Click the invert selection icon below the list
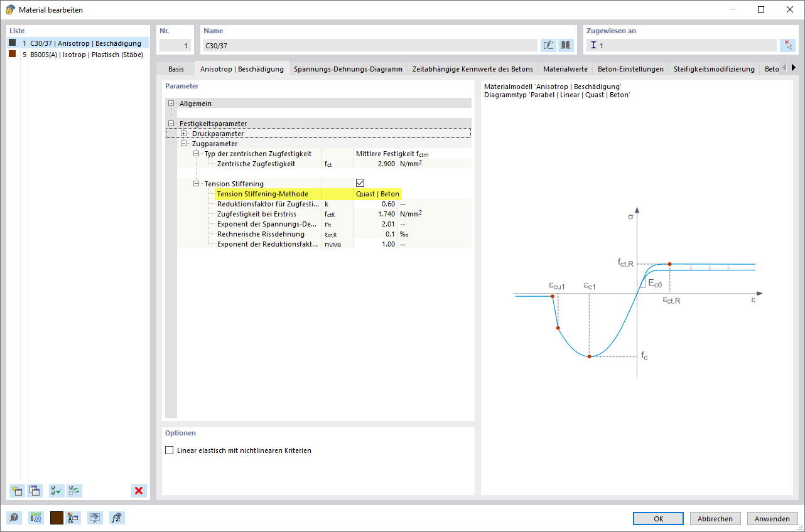The width and height of the screenshot is (805, 532). click(x=74, y=491)
